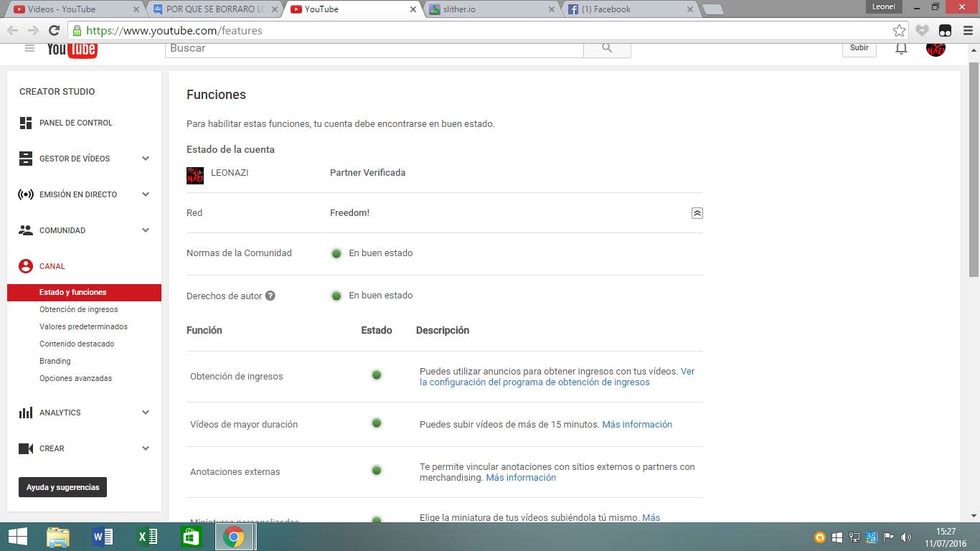Open the channel avatar account menu
Viewport: 980px width, 551px height.
coord(936,48)
